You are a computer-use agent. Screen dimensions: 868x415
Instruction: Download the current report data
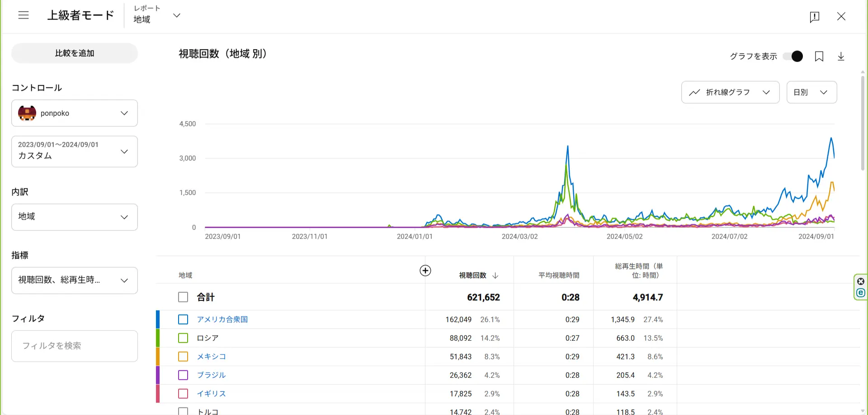841,56
